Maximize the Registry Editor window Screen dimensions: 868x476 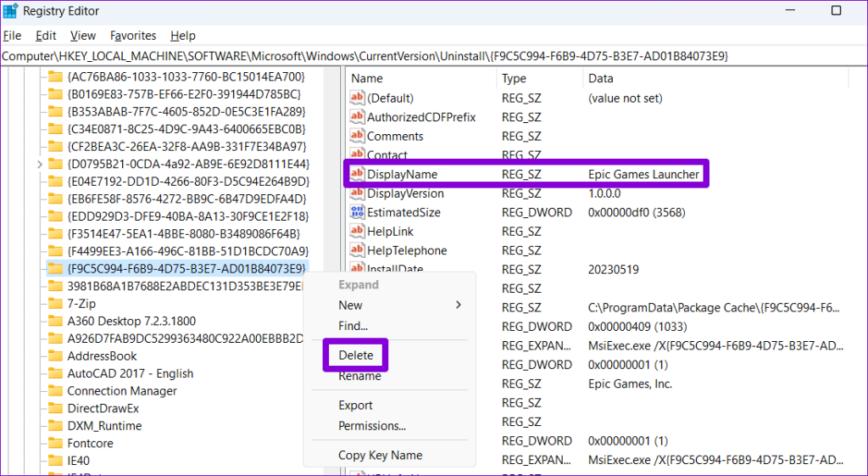(837, 10)
